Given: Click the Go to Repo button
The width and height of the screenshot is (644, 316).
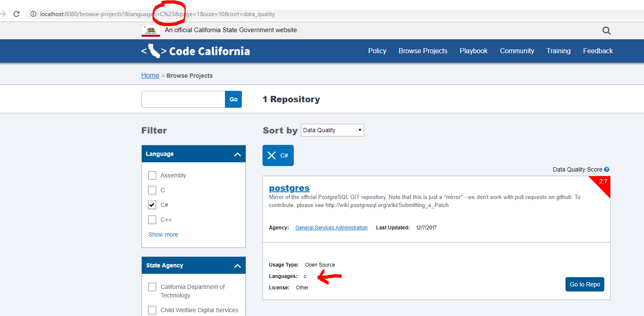Looking at the screenshot, I should [x=585, y=284].
